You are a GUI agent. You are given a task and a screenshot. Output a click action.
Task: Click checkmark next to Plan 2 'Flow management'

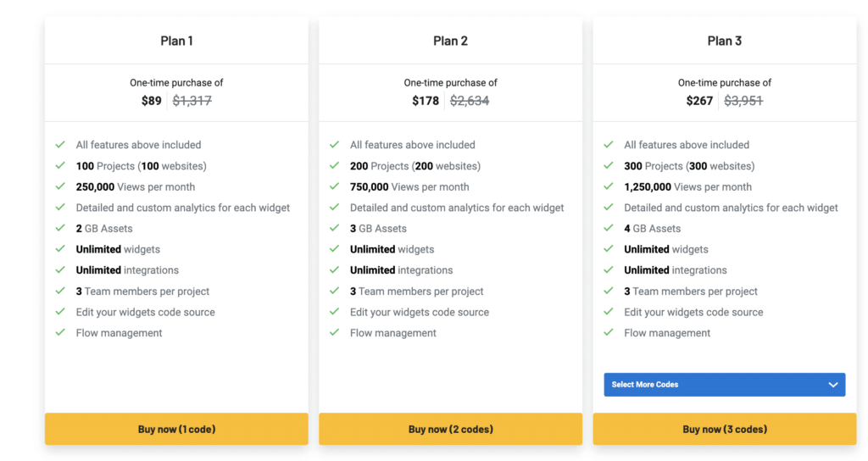335,333
